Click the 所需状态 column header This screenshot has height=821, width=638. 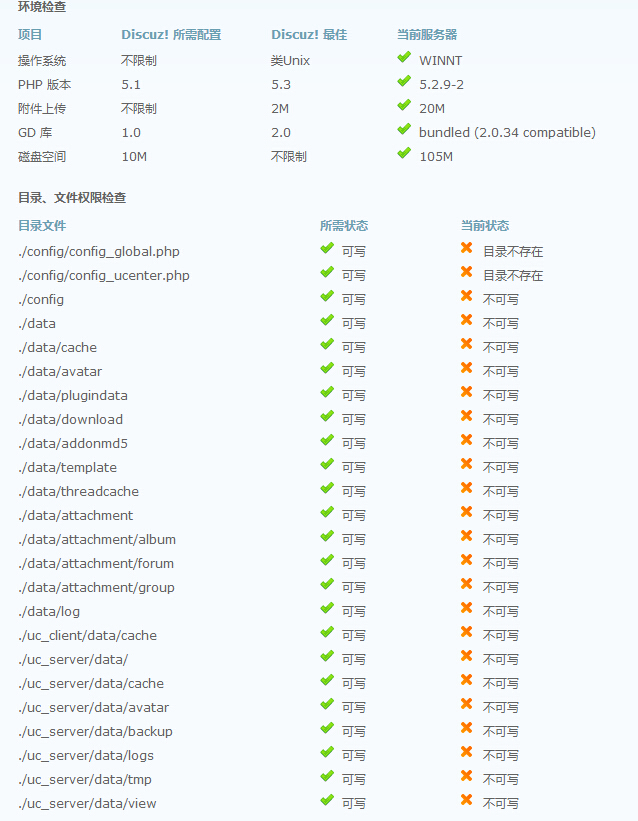click(344, 226)
